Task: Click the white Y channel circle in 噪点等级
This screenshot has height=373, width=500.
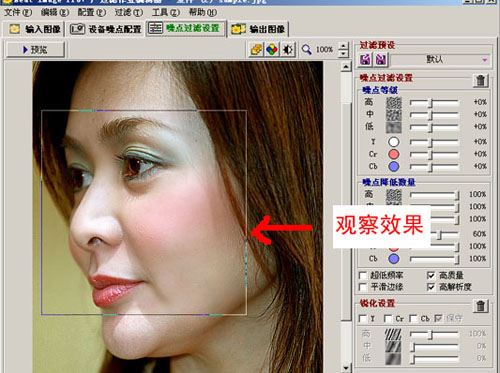Action: [394, 142]
